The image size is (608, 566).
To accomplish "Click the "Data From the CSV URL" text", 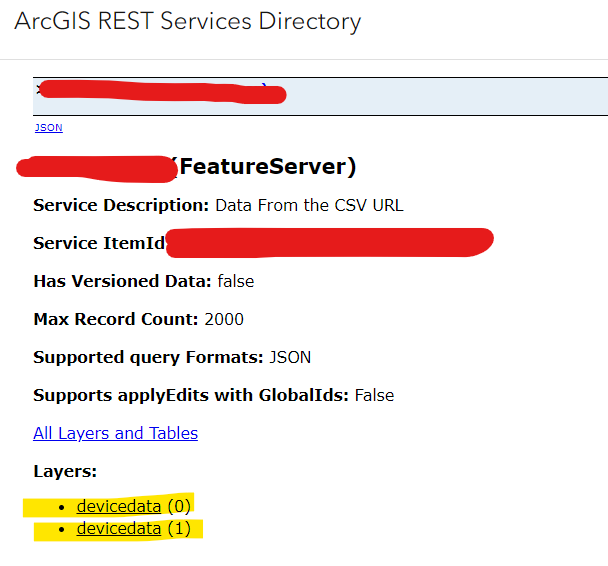I will point(309,205).
